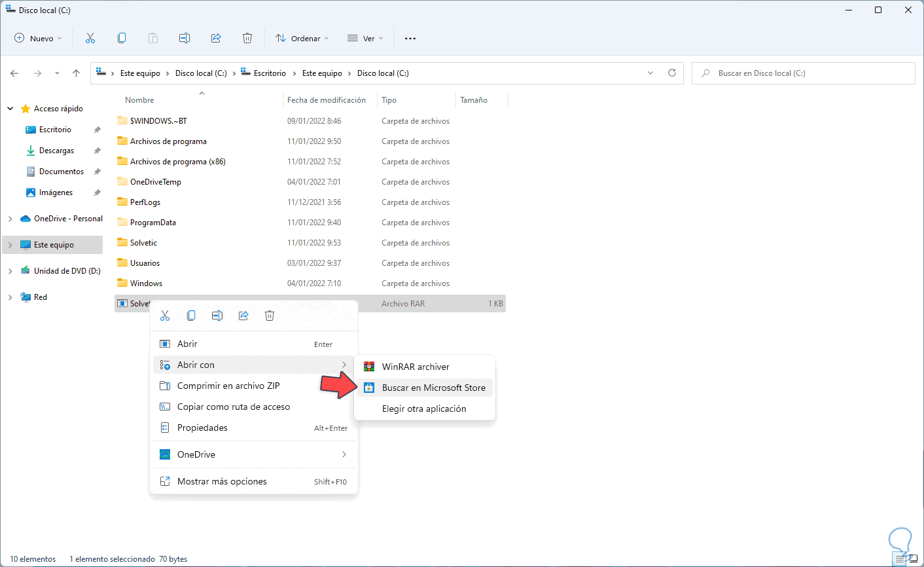The width and height of the screenshot is (924, 567).
Task: Click the Cut icon in the toolbar
Action: point(90,38)
